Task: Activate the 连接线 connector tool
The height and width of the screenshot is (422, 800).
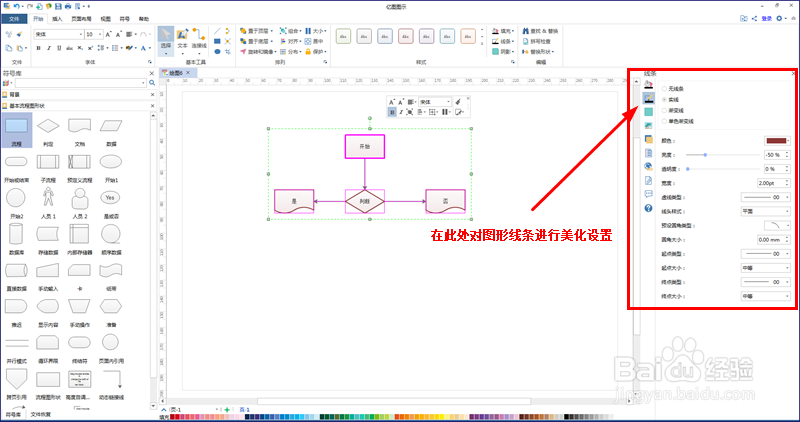Action: [199, 41]
